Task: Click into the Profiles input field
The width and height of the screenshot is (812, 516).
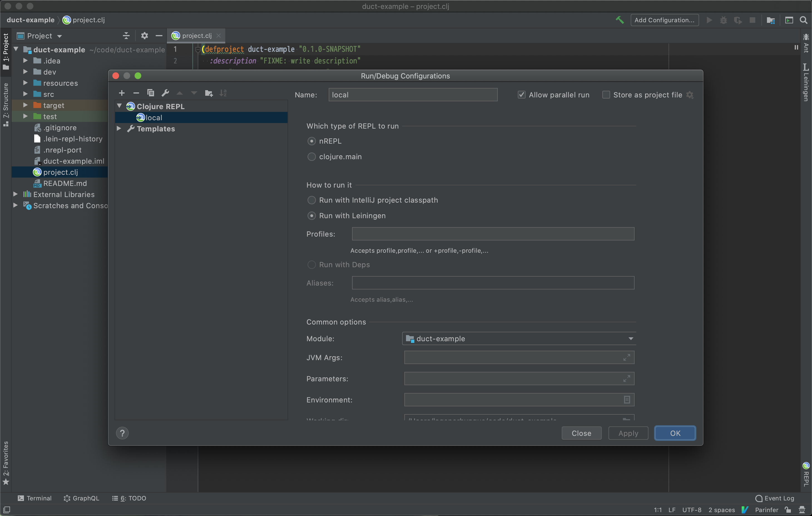Action: (x=493, y=234)
